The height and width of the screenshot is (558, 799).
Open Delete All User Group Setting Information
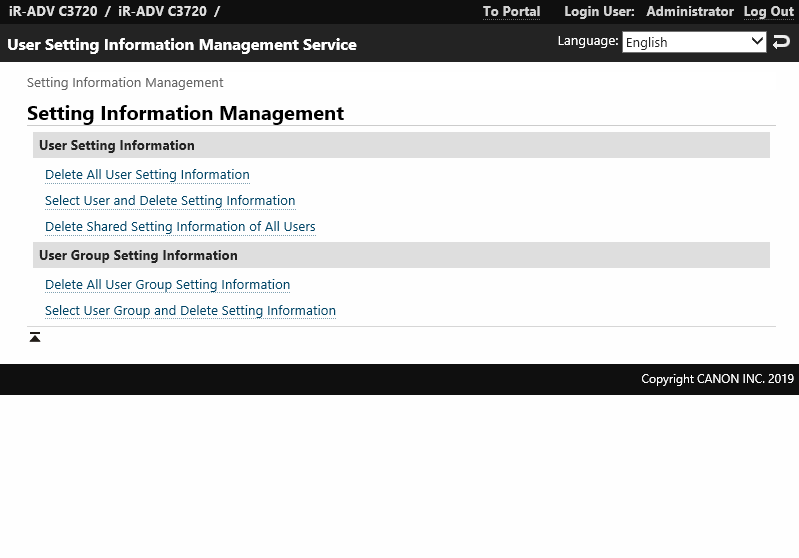(x=167, y=285)
